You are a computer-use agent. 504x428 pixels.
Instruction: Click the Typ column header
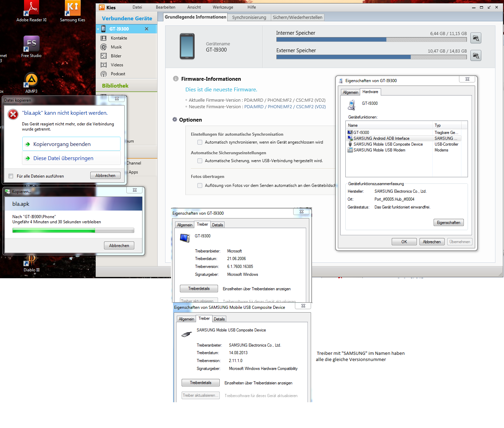coord(447,125)
